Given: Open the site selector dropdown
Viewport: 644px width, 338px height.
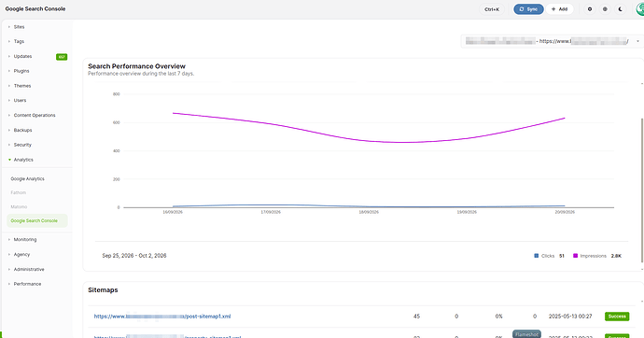Looking at the screenshot, I should [552, 41].
